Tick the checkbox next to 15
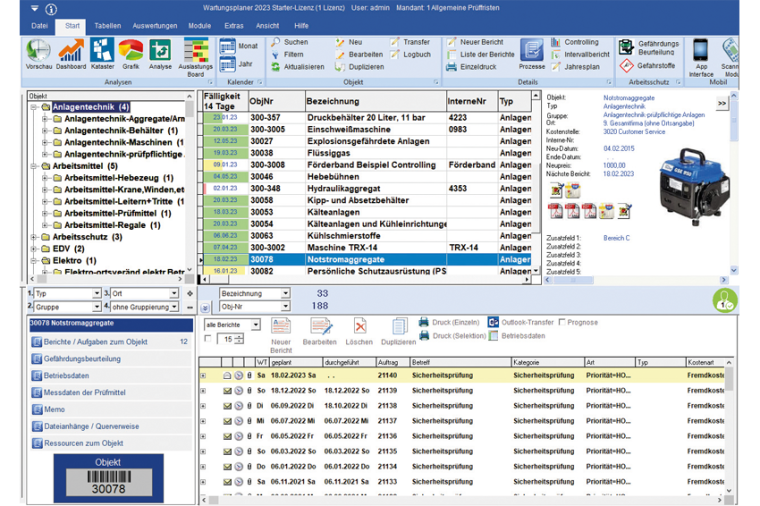The width and height of the screenshot is (760, 506). [x=208, y=339]
